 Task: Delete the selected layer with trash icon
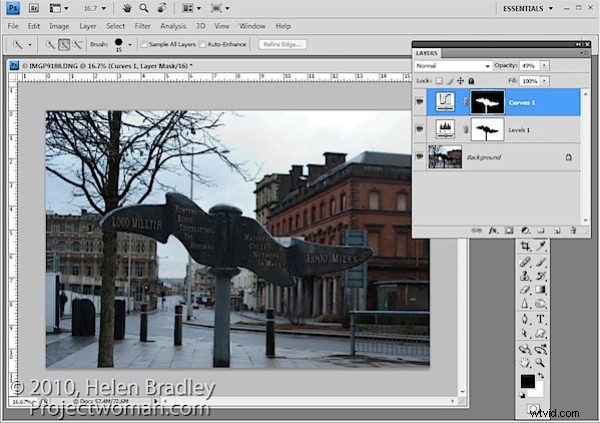click(x=573, y=230)
